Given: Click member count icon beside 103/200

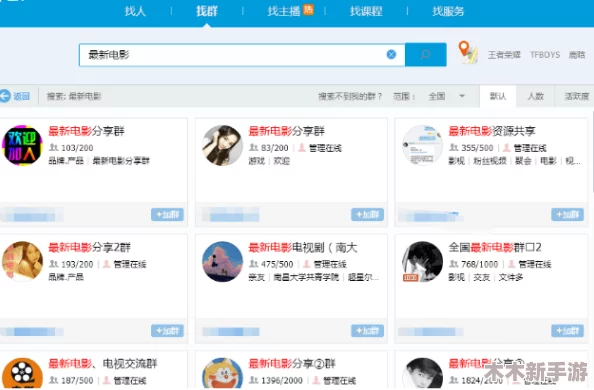Looking at the screenshot, I should click(x=54, y=147).
